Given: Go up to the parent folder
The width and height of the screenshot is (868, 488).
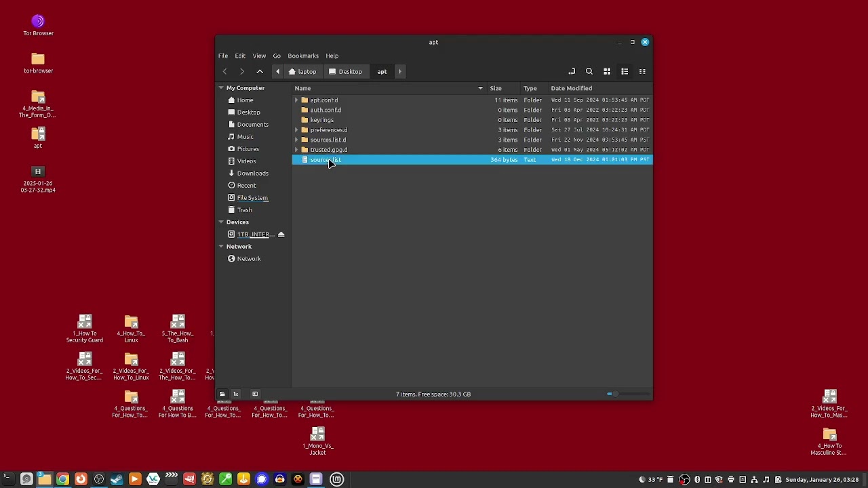Looking at the screenshot, I should (260, 71).
